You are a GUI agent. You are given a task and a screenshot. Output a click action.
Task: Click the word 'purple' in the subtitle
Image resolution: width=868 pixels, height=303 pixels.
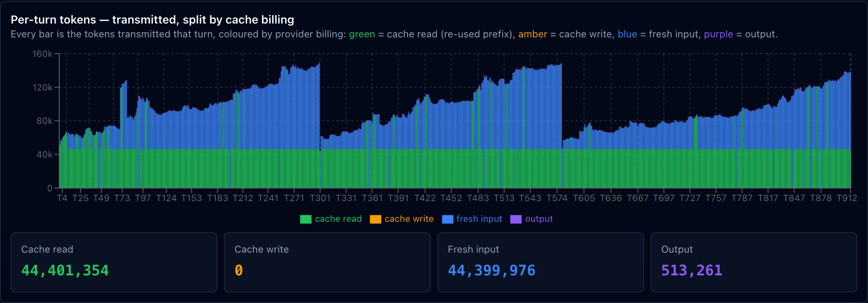pos(718,34)
